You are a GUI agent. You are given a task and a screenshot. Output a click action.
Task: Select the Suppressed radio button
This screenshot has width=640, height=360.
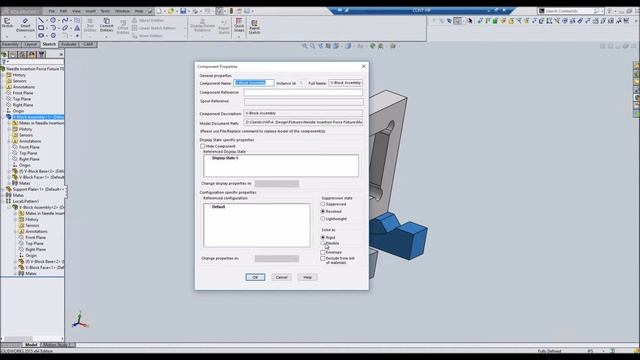(x=323, y=204)
